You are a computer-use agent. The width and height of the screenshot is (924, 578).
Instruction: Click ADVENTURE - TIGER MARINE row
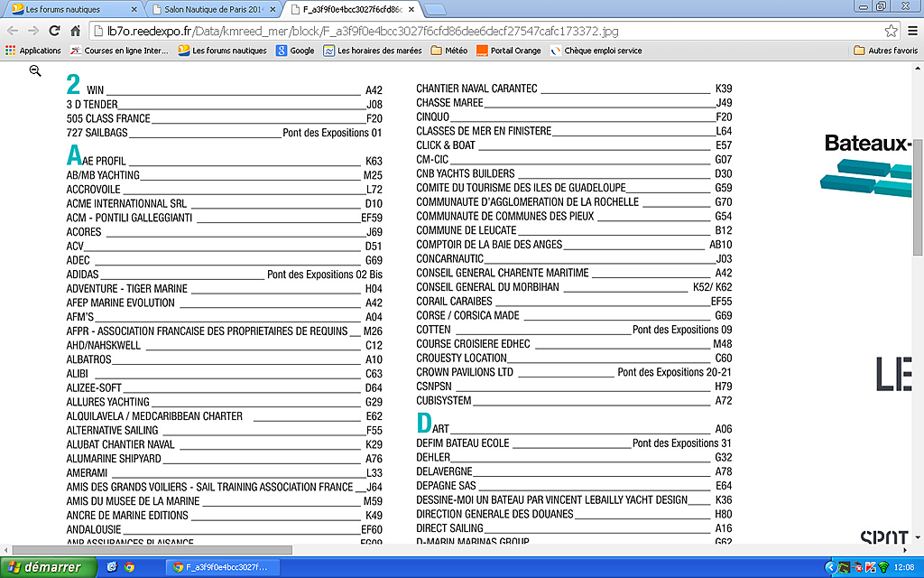(224, 288)
